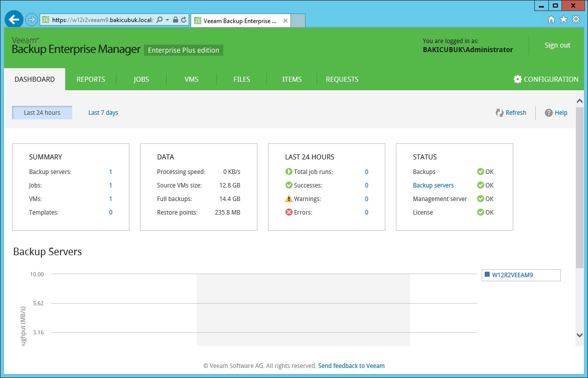Switch to the REPORTS tab
This screenshot has width=588, height=378.
point(91,79)
